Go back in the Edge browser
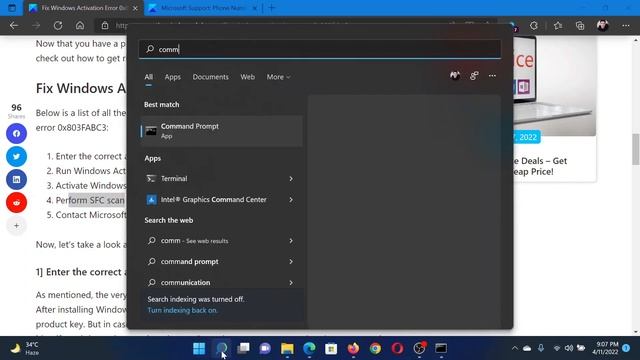The height and width of the screenshot is (360, 640). click(14, 26)
